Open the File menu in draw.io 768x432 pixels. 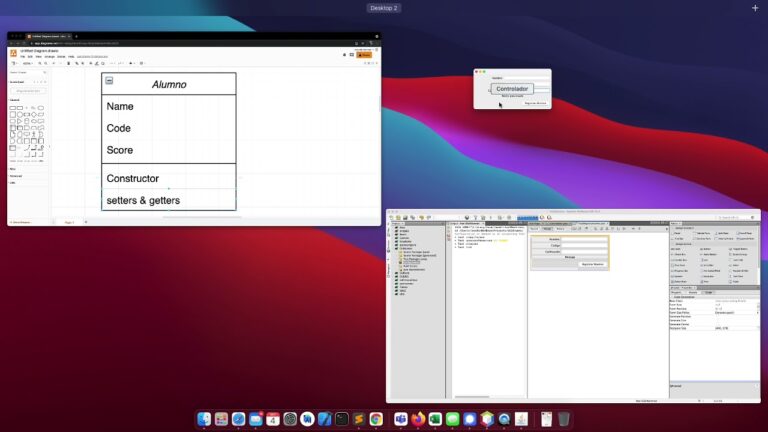click(23, 57)
